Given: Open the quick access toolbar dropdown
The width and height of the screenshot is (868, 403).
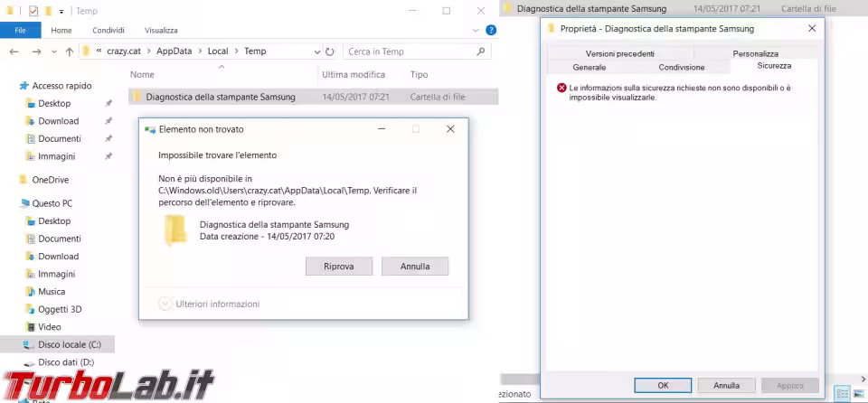Looking at the screenshot, I should coord(61,11).
